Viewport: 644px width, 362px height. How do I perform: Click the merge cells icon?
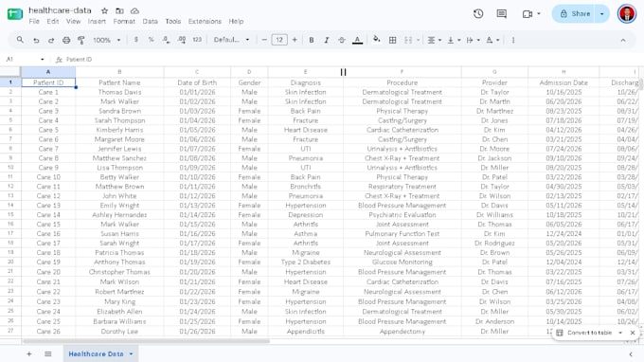tap(408, 40)
